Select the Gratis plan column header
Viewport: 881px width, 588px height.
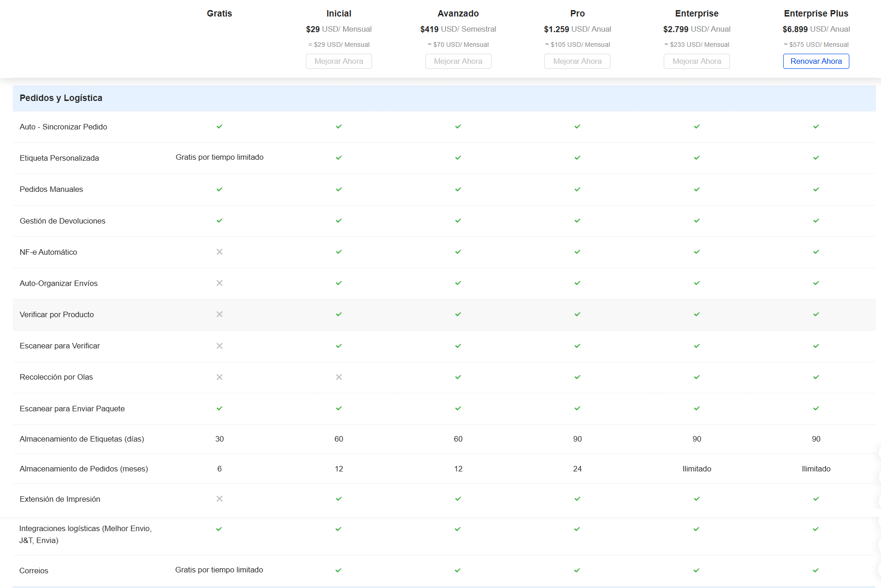219,13
